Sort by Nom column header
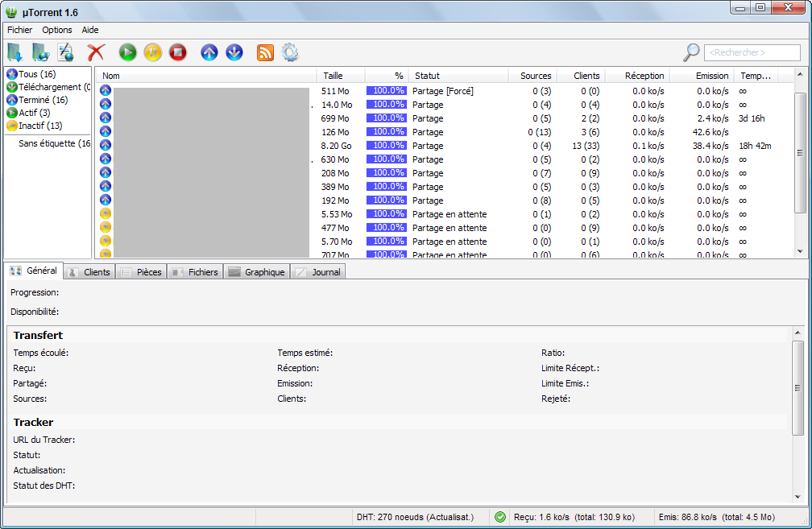The image size is (812, 529). pos(206,76)
